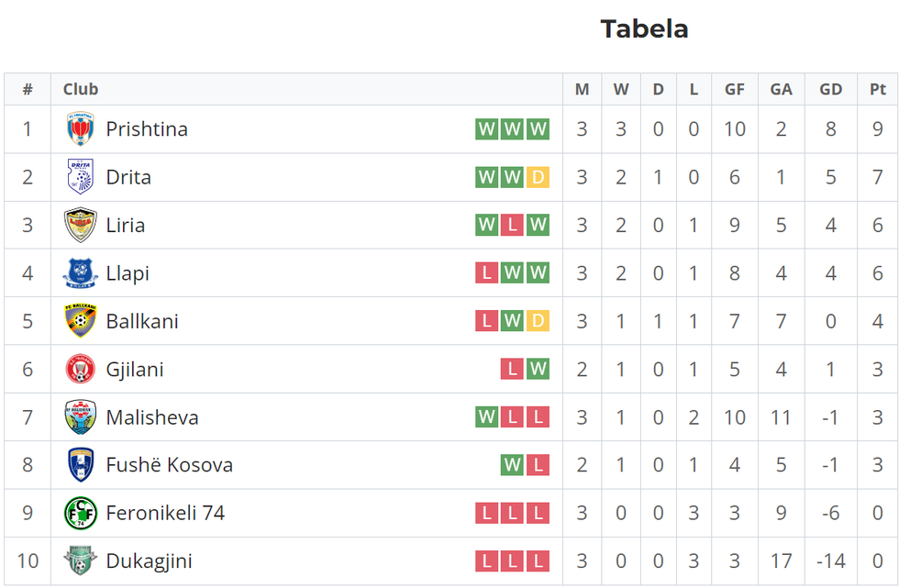Click the Pt column header
Screen dimensions: 899x588
(878, 89)
